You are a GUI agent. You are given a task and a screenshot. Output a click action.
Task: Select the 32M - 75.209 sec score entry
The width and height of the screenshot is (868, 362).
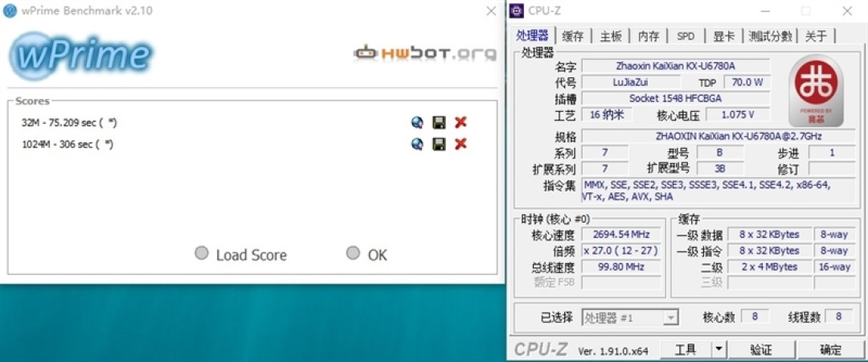tap(69, 122)
